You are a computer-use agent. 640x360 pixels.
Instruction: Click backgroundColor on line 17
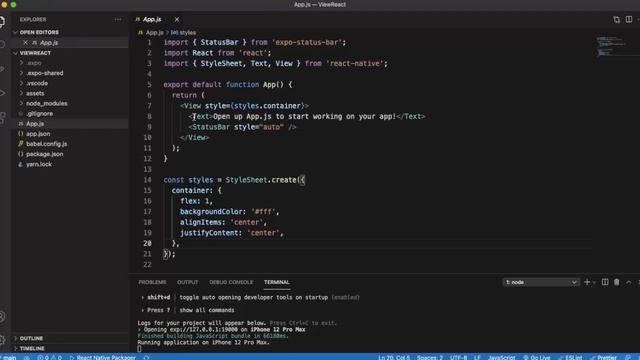click(211, 211)
